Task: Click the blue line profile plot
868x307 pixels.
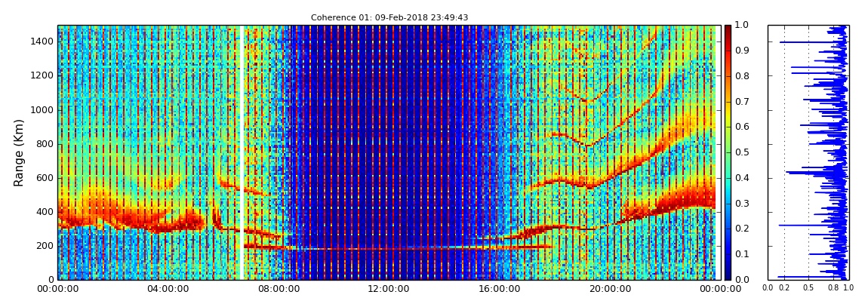Action: click(x=808, y=152)
